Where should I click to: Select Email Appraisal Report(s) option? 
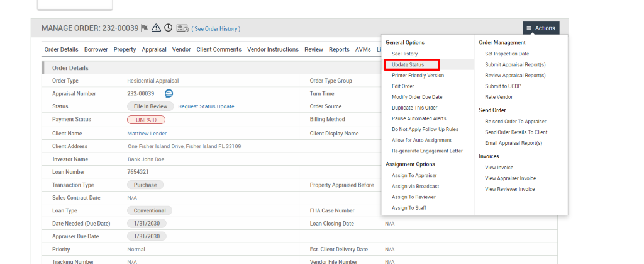click(513, 143)
